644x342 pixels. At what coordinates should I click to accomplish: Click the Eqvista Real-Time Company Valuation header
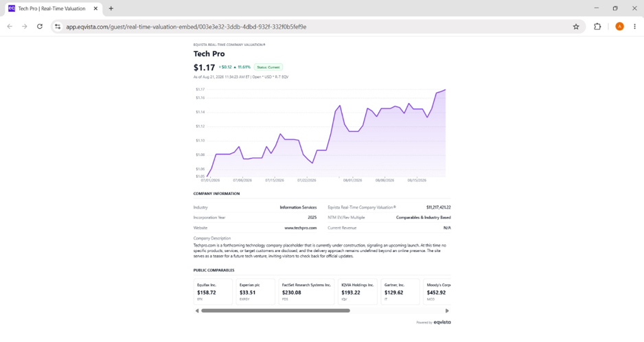pos(229,45)
